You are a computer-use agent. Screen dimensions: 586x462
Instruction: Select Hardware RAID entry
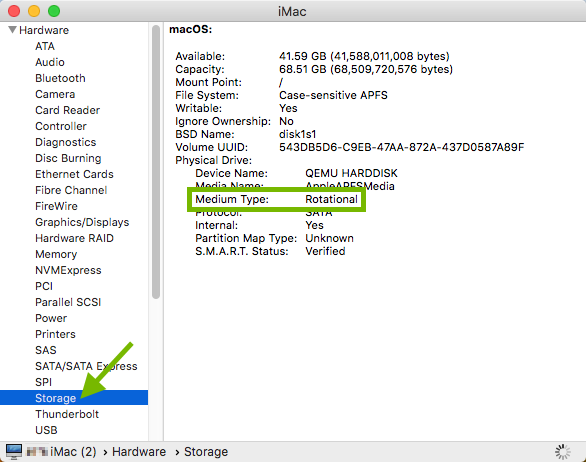[x=74, y=238]
